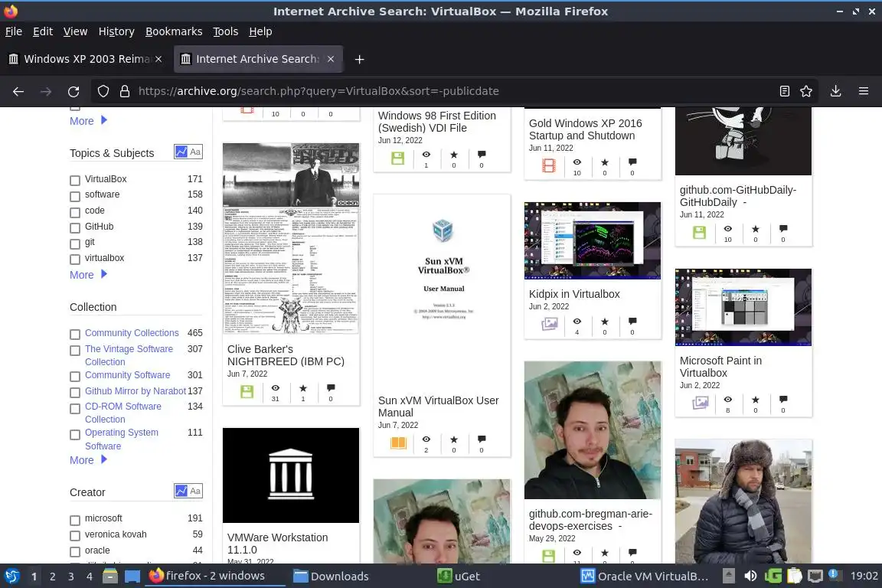
Task: Go back with the browser back arrow
Action: pos(18,91)
